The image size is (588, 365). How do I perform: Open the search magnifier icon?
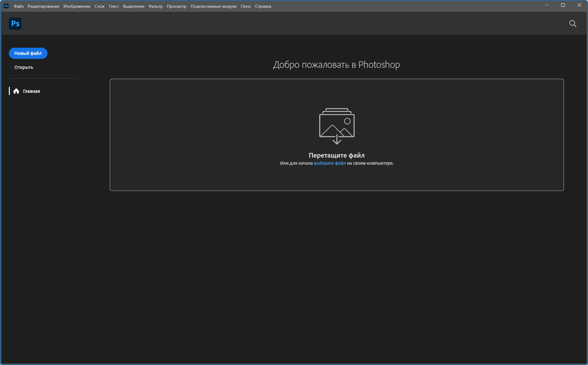click(573, 24)
